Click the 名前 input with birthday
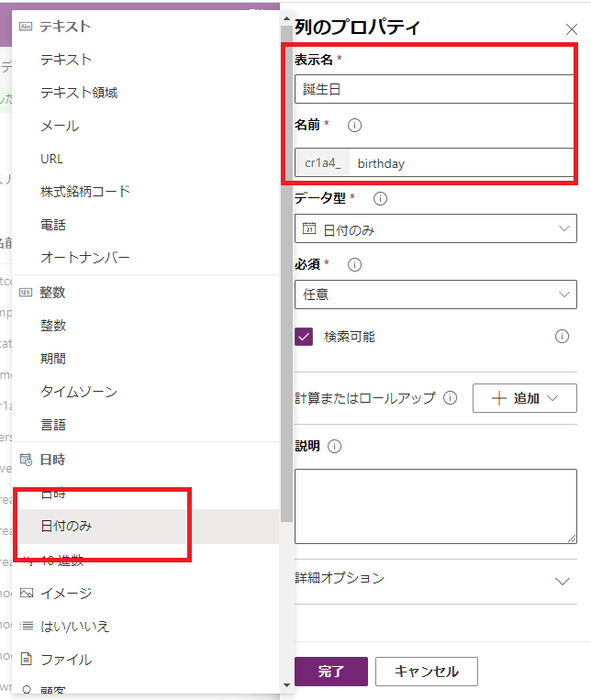Viewport: 591px width, 700px height. pos(463,163)
